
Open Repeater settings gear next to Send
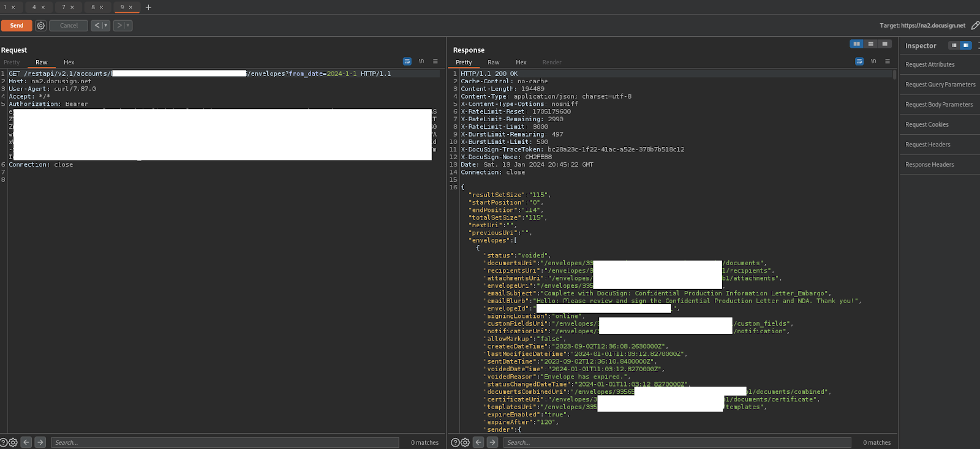40,26
